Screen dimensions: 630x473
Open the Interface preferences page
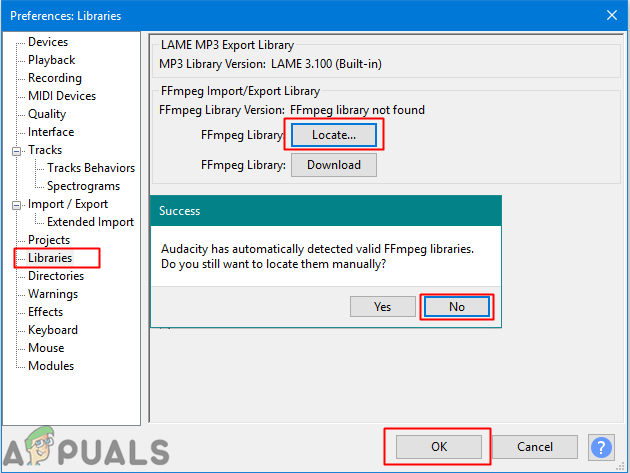51,132
